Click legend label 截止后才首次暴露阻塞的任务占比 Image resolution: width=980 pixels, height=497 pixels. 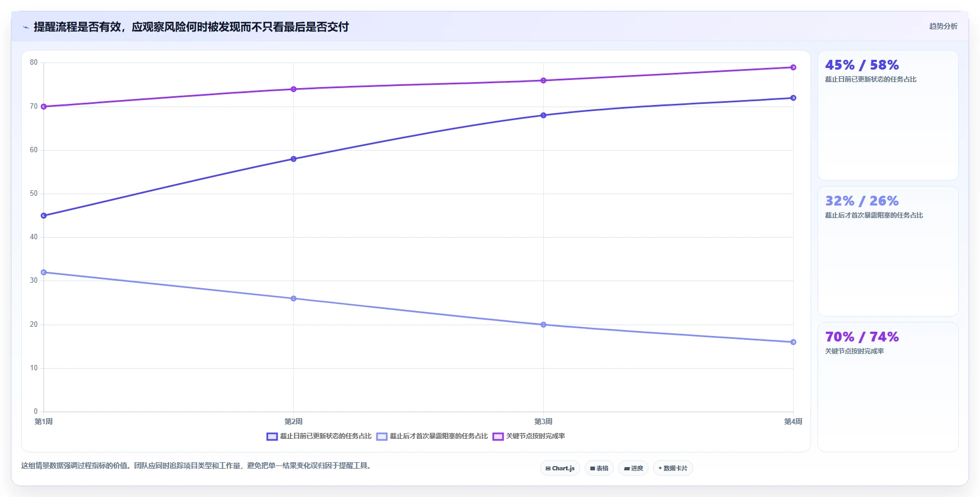click(x=439, y=436)
